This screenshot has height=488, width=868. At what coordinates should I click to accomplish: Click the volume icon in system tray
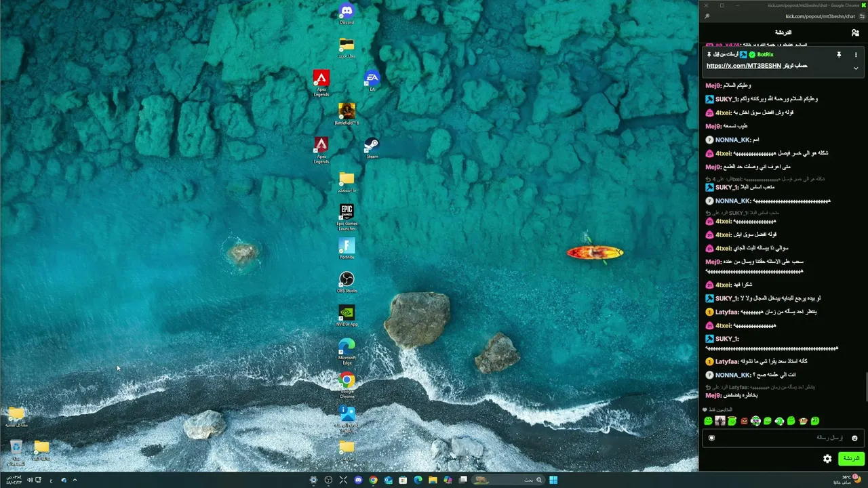(30, 480)
